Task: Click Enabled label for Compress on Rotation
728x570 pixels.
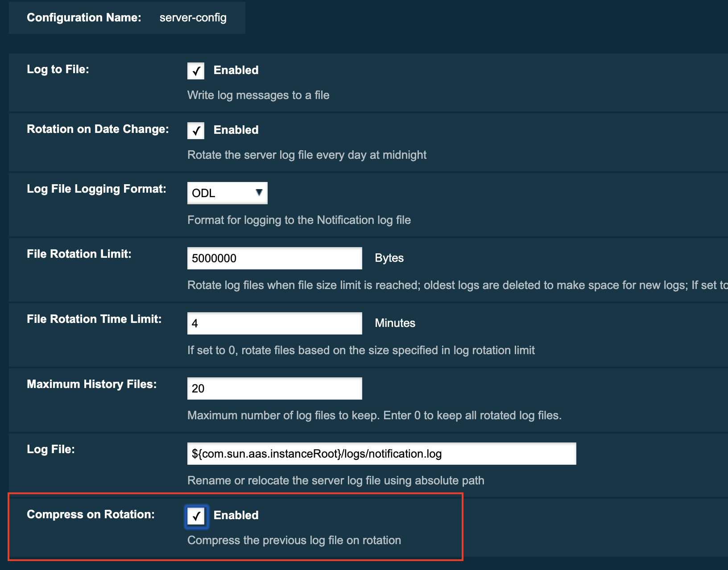Action: [x=236, y=515]
